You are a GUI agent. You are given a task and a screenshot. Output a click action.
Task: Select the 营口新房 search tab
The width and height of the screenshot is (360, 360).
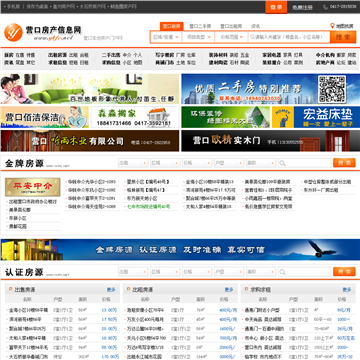tap(172, 26)
